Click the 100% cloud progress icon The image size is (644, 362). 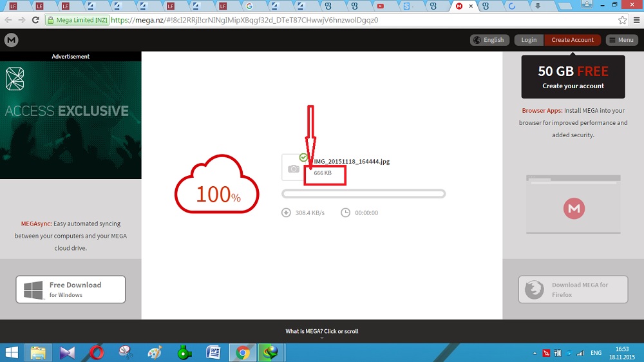click(217, 184)
